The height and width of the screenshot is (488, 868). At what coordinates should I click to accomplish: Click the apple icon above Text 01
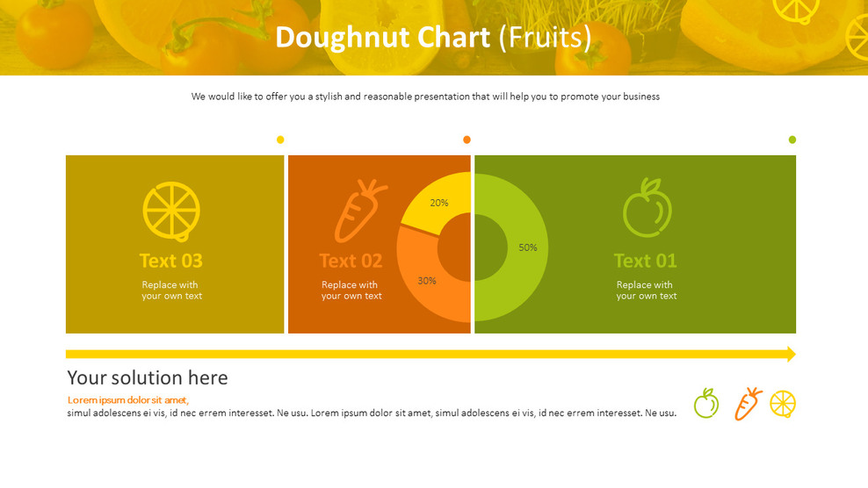pos(647,209)
